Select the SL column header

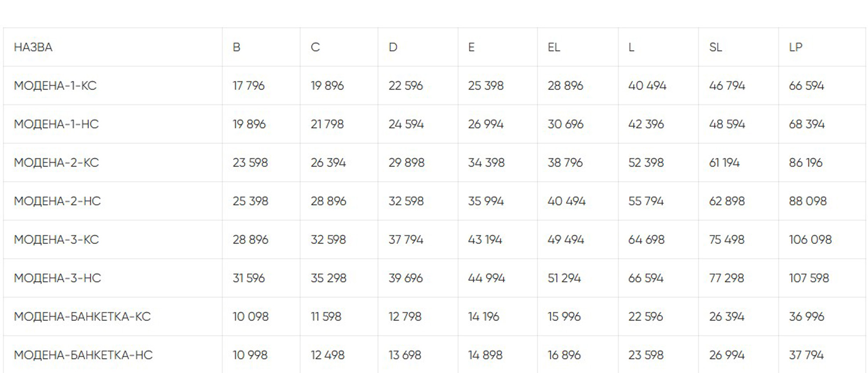[715, 47]
